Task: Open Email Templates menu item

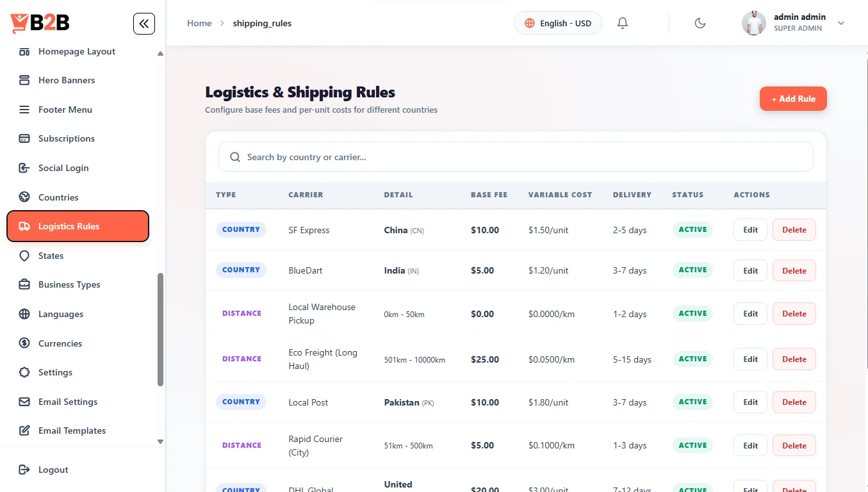Action: [x=78, y=430]
